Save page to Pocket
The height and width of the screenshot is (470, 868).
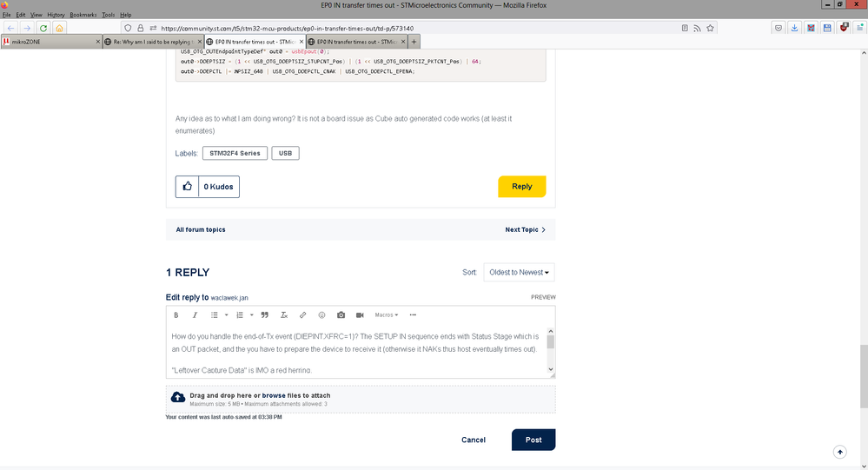click(x=779, y=28)
